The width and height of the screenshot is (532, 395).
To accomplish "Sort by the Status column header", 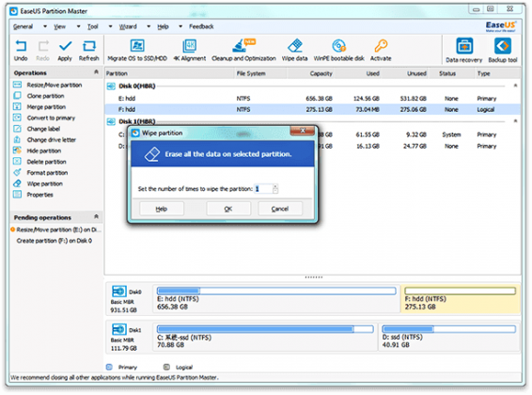I will coord(451,73).
